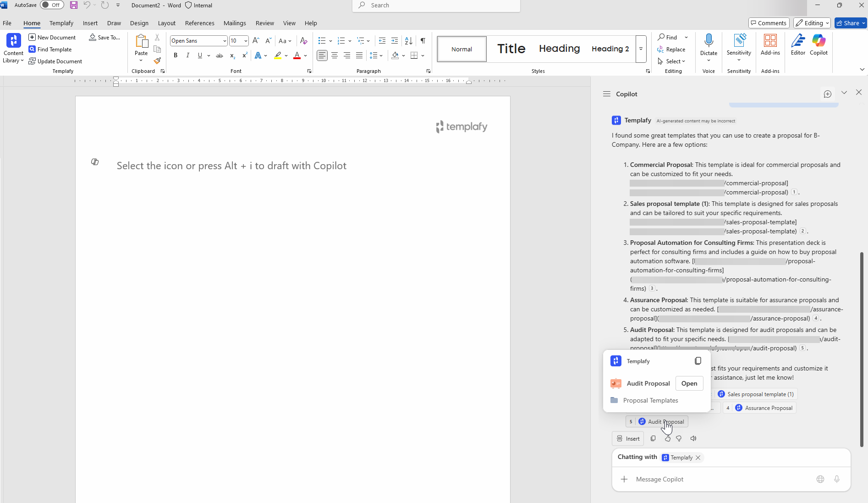Open the Templafy ribbon tab
The width and height of the screenshot is (868, 503).
[61, 23]
